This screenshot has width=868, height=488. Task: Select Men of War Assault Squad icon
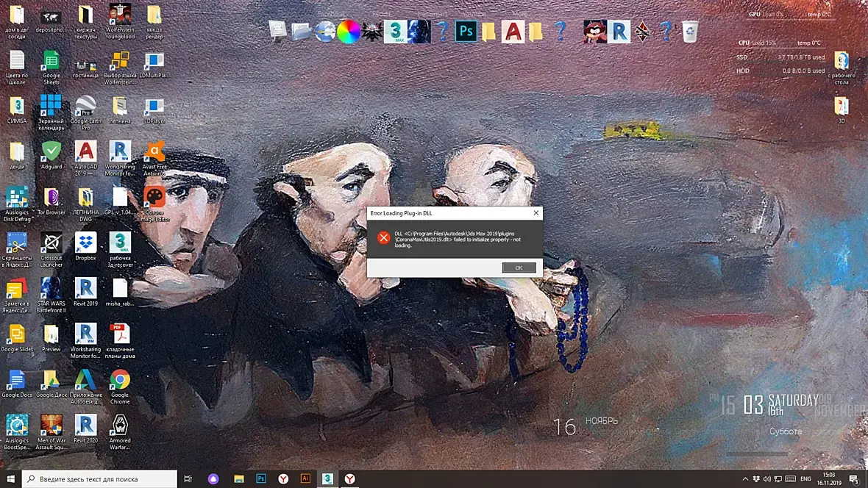coord(51,433)
